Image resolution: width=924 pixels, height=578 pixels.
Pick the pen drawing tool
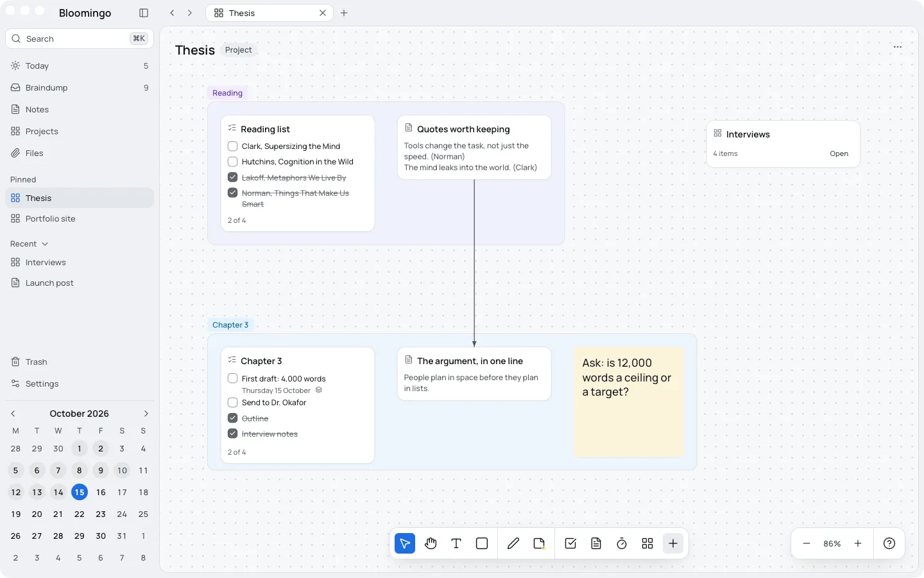[513, 543]
